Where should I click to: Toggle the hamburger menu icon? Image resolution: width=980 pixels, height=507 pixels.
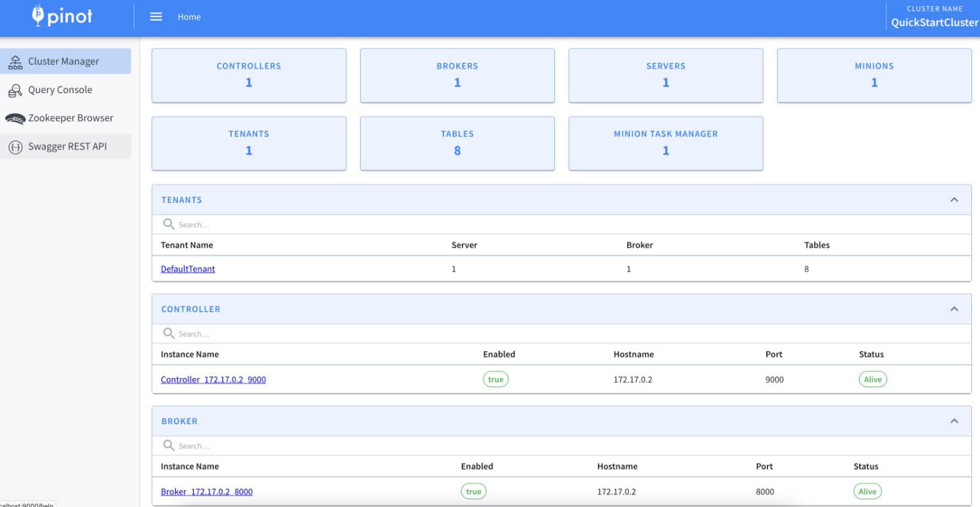[x=156, y=17]
